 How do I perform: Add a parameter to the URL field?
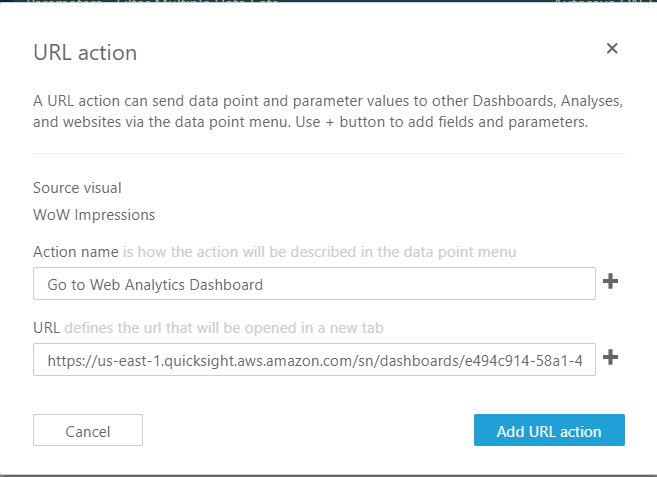coord(611,359)
